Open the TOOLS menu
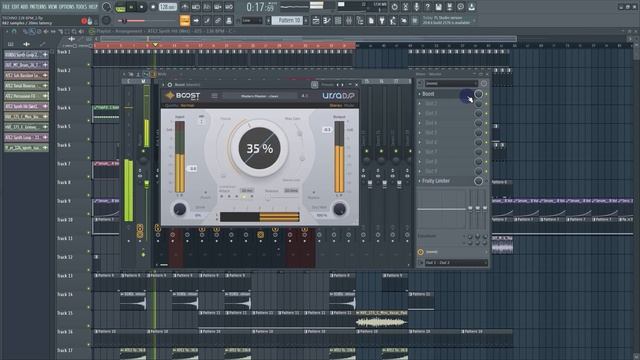This screenshot has height=360, width=640. [82, 7]
